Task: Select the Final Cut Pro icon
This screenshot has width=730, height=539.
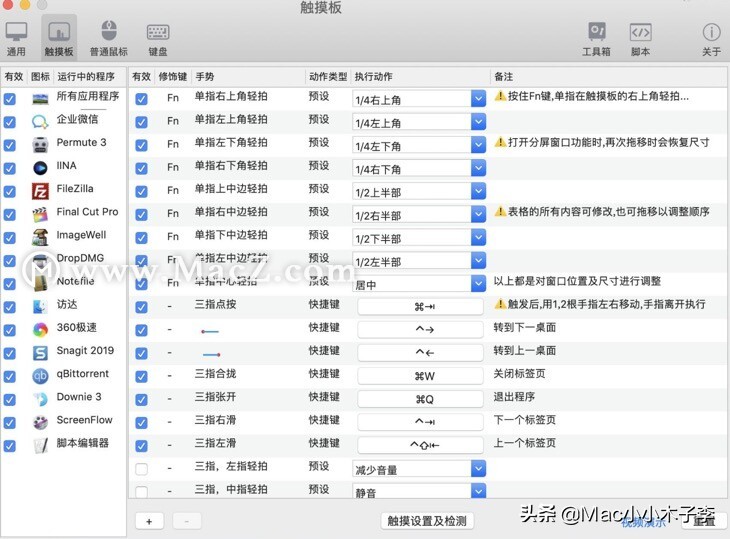Action: click(40, 214)
